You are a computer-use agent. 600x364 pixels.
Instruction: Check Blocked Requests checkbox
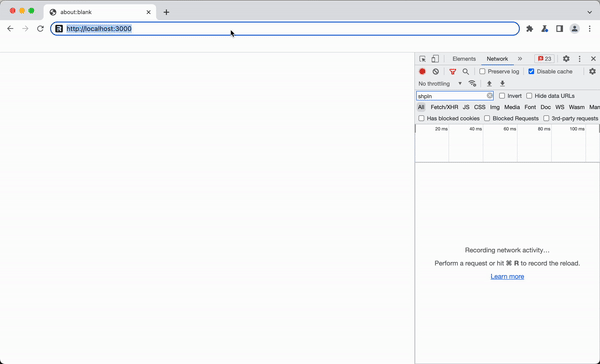coord(487,118)
